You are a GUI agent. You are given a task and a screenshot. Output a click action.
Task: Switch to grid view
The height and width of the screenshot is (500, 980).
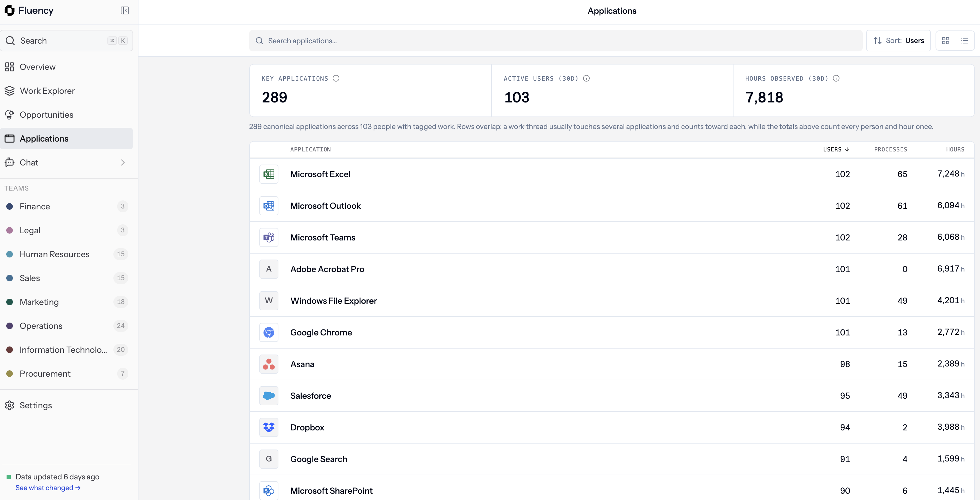click(x=945, y=41)
